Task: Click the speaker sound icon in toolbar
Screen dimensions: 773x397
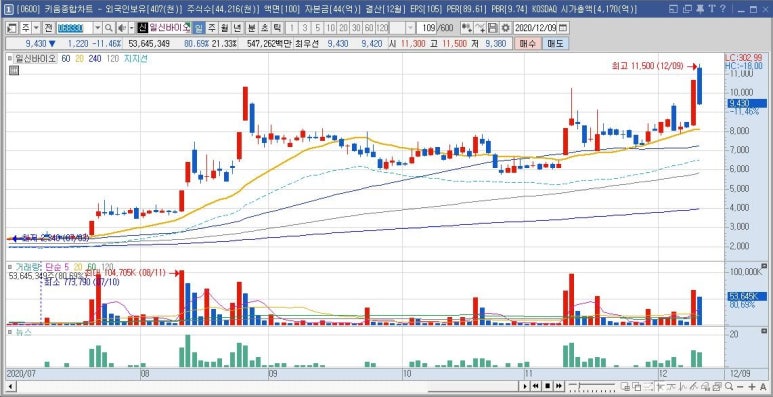Action: pyautogui.click(x=121, y=28)
